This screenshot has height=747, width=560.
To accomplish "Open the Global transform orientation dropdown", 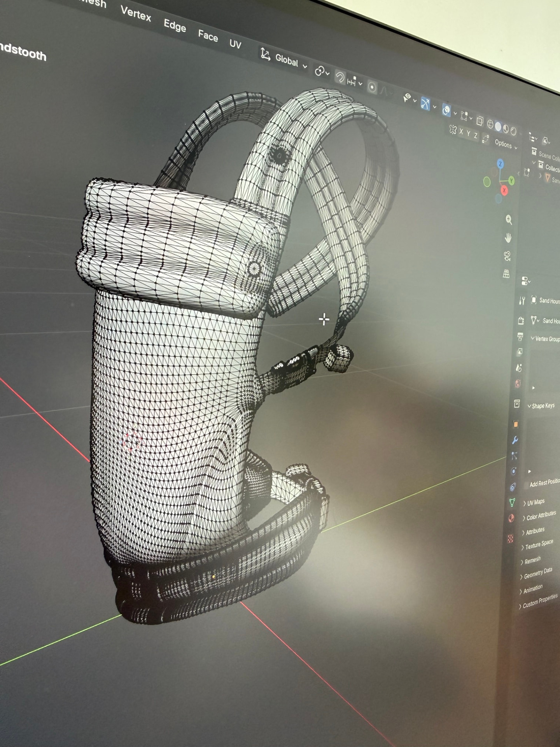I will coord(284,59).
